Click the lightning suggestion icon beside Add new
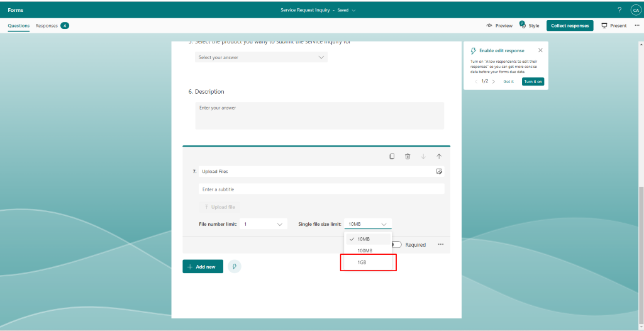The image size is (644, 331). [234, 267]
